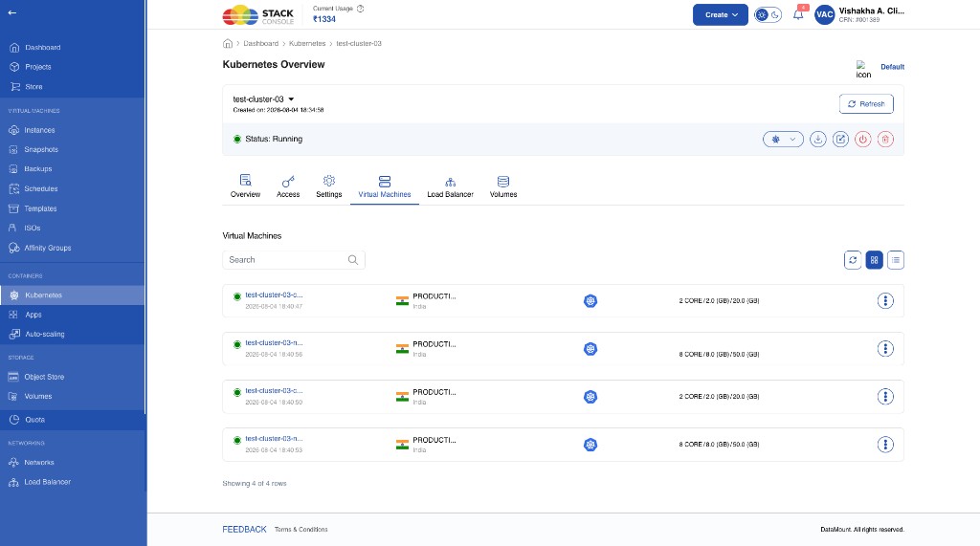Click the Refresh button

[866, 103]
